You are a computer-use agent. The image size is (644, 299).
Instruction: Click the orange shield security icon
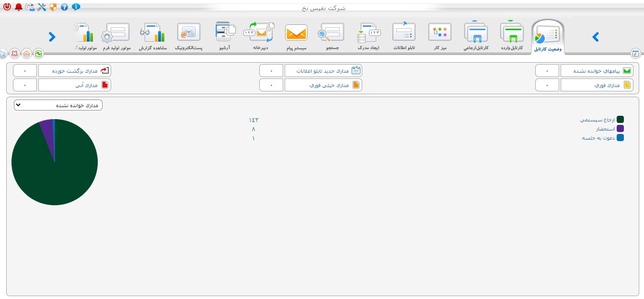(53, 7)
